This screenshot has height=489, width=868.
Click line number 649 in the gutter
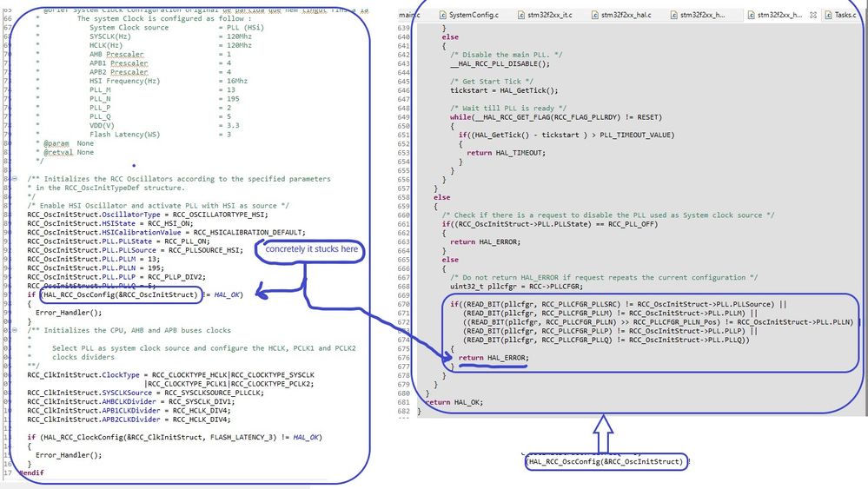click(403, 117)
